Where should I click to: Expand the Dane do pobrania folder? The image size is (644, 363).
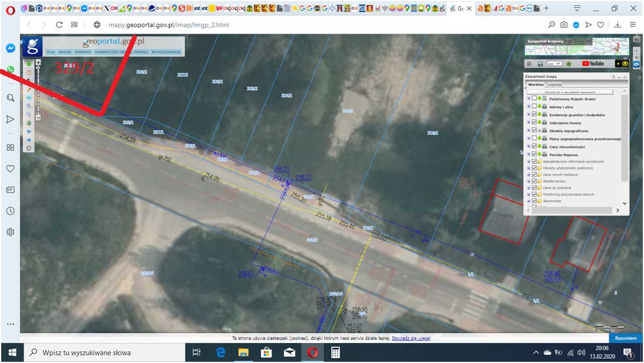click(x=529, y=188)
